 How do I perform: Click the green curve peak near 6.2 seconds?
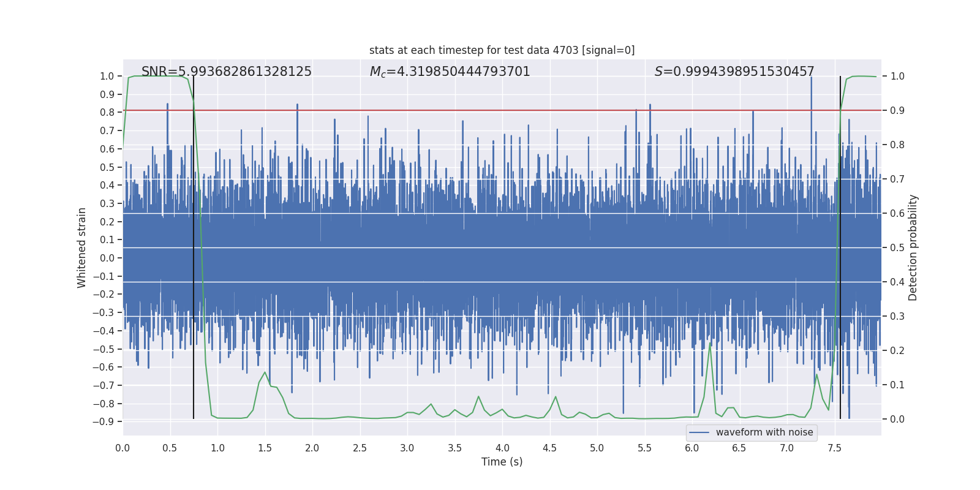[710, 344]
